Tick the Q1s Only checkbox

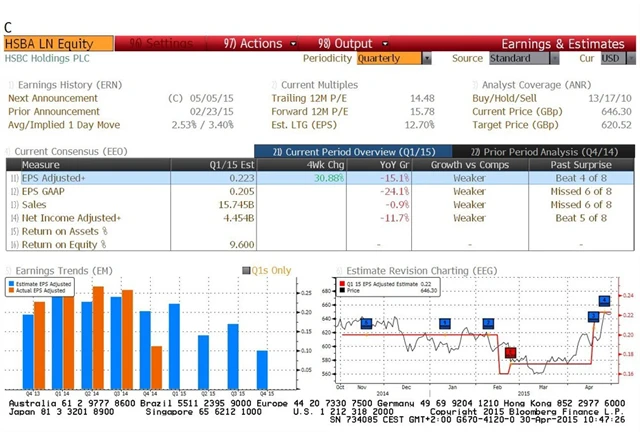[x=245, y=270]
